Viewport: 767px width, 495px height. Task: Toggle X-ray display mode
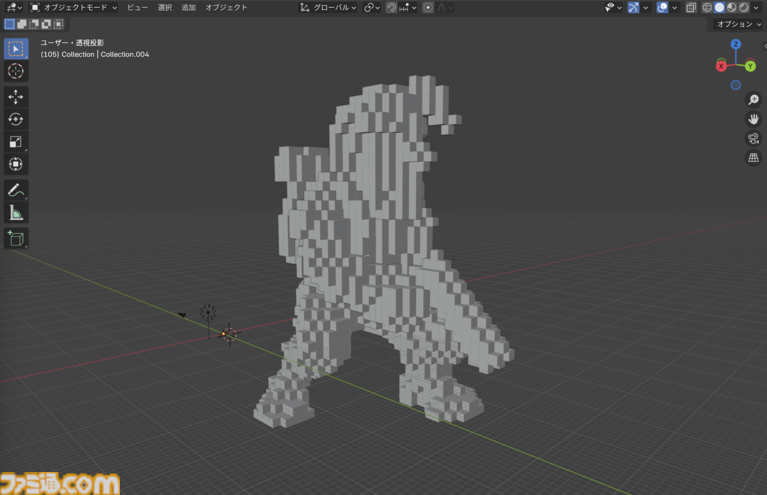click(691, 7)
